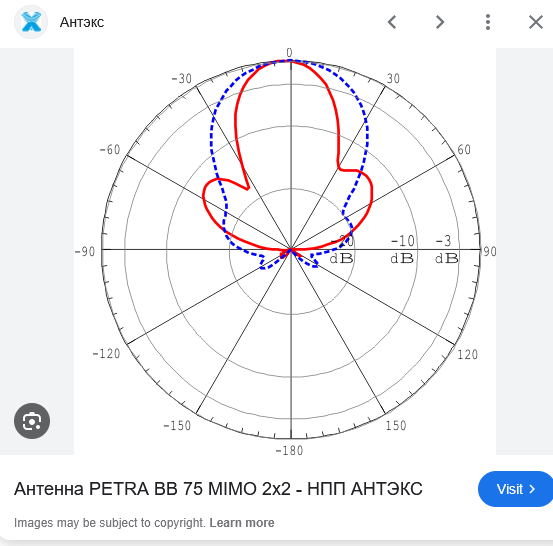Click the Visit button
This screenshot has height=546, width=553.
coord(515,489)
